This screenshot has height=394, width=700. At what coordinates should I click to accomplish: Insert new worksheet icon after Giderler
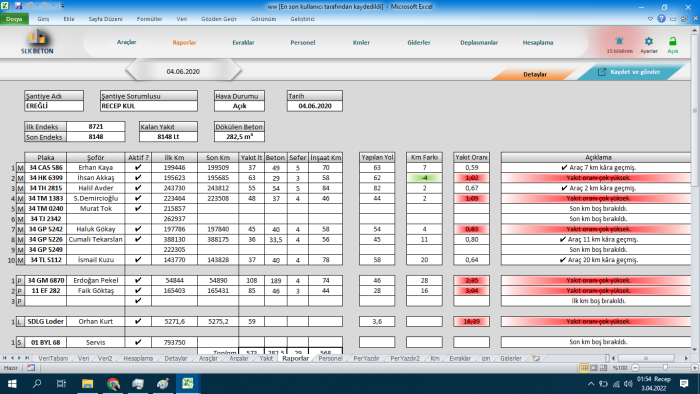[x=536, y=358]
